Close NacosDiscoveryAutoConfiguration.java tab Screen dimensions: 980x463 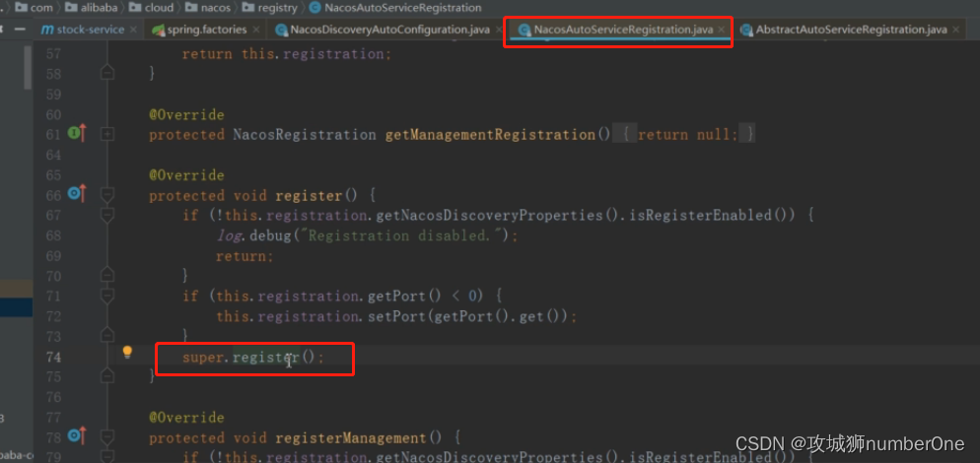tap(498, 30)
